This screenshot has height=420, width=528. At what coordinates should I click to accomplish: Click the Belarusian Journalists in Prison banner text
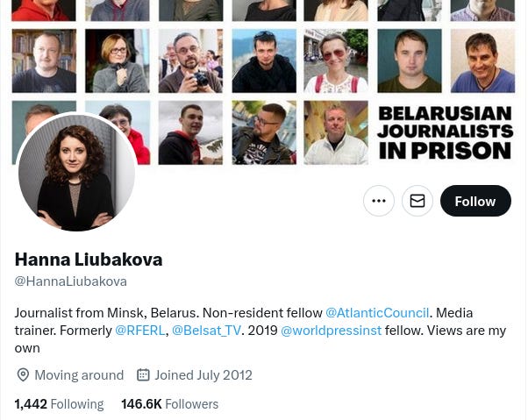click(x=446, y=132)
